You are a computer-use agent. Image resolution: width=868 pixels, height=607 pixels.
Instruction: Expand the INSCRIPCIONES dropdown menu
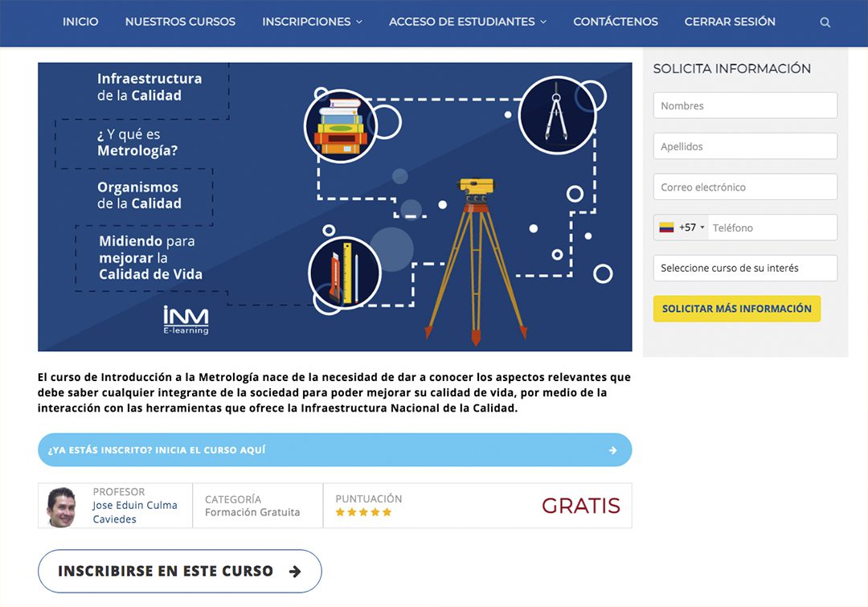312,22
